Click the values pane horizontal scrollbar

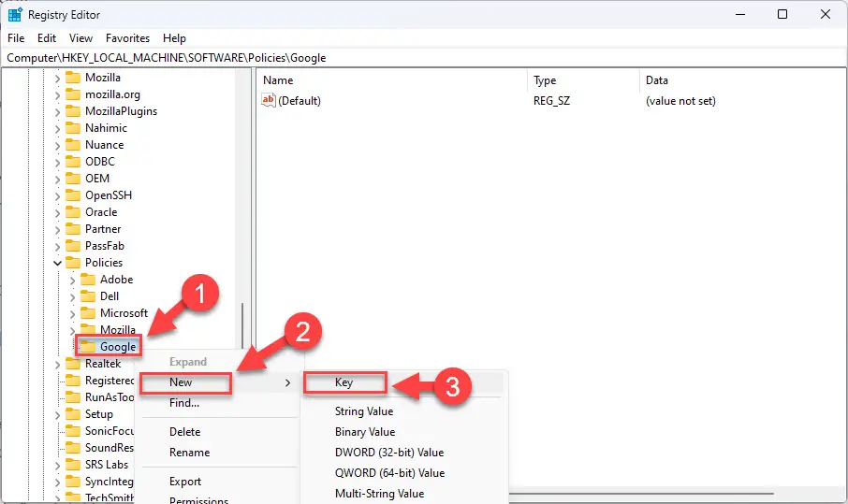tap(641, 493)
